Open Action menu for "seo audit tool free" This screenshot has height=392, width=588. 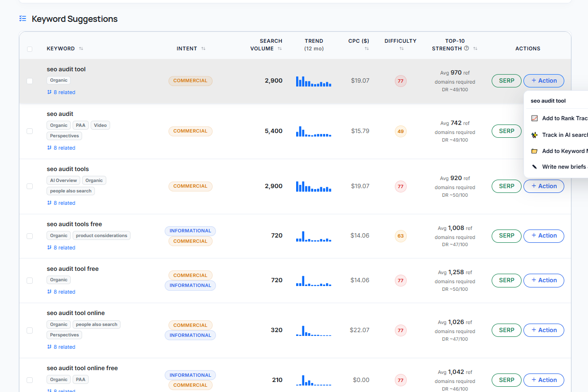544,280
